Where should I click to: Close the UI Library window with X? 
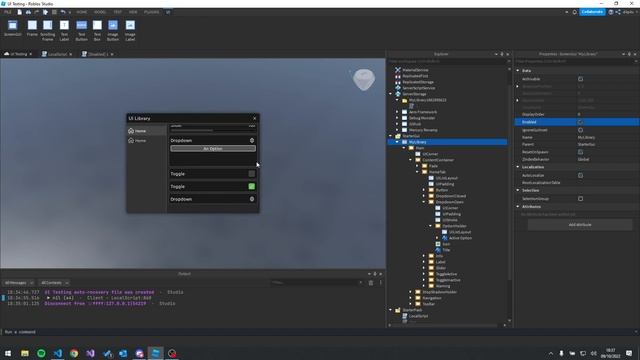255,118
